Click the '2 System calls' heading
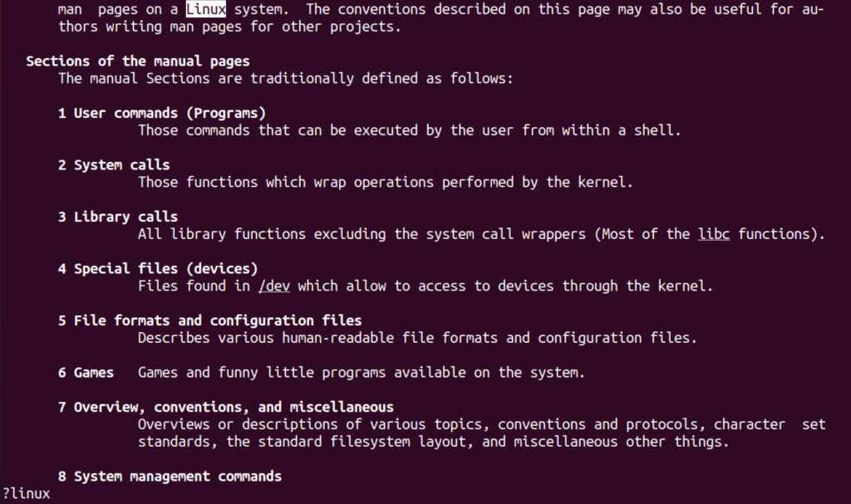Image resolution: width=851 pixels, height=504 pixels. (x=114, y=165)
